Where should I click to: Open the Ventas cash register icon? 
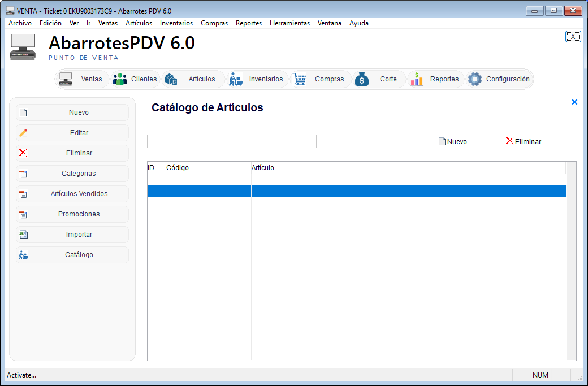point(66,79)
